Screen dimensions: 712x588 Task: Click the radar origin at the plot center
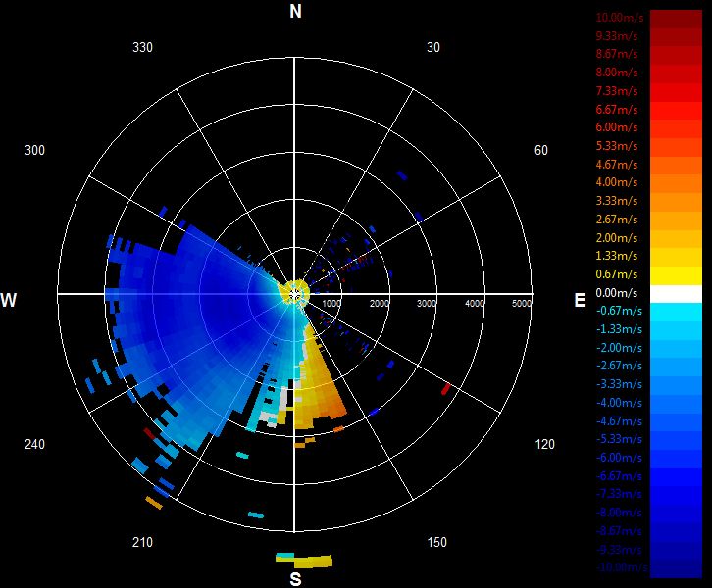click(294, 294)
